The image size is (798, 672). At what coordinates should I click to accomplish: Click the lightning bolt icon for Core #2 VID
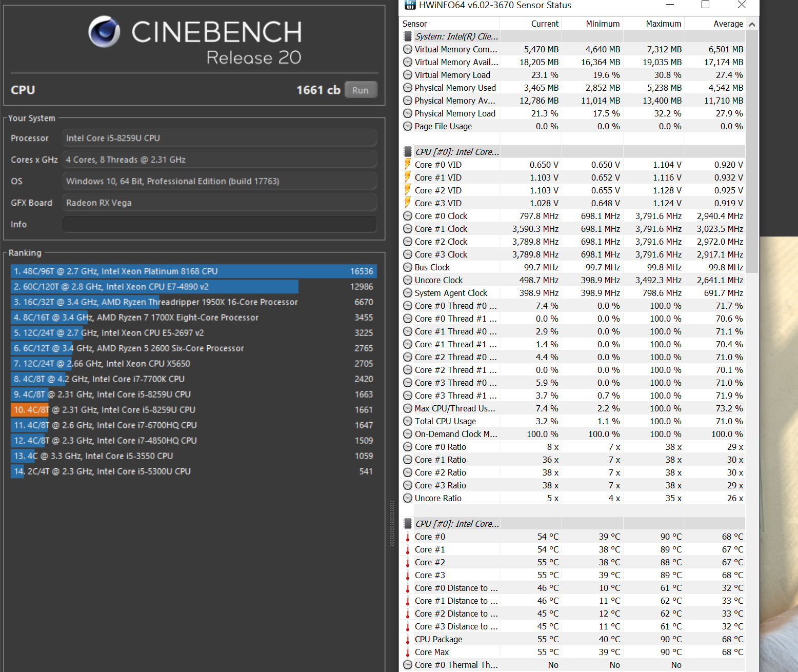[408, 190]
